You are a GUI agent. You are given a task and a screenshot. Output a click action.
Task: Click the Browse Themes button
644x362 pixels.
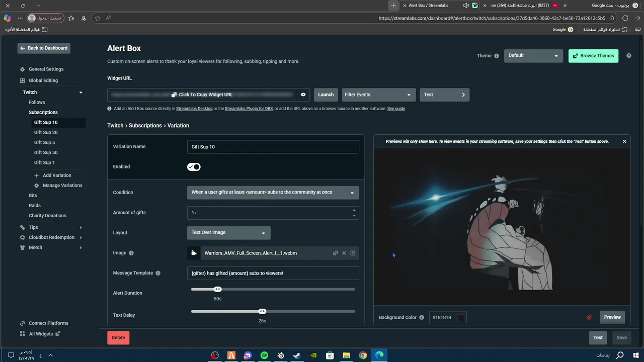point(593,56)
